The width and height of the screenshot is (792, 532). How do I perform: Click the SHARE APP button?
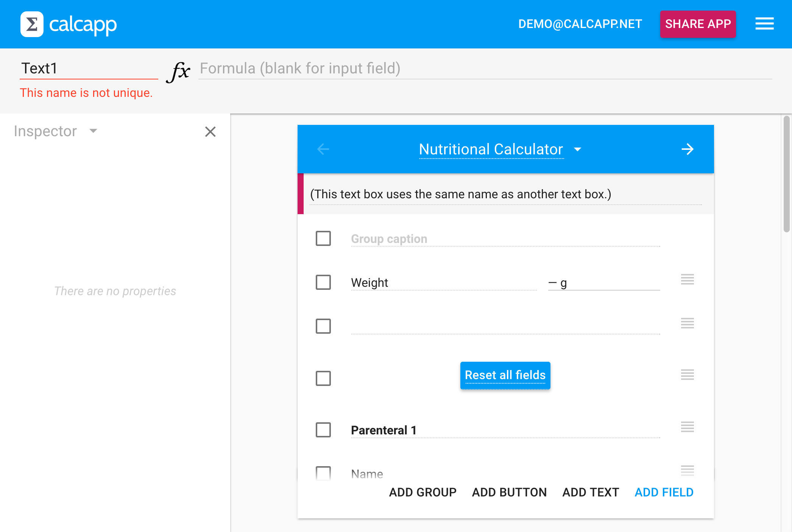click(x=698, y=24)
